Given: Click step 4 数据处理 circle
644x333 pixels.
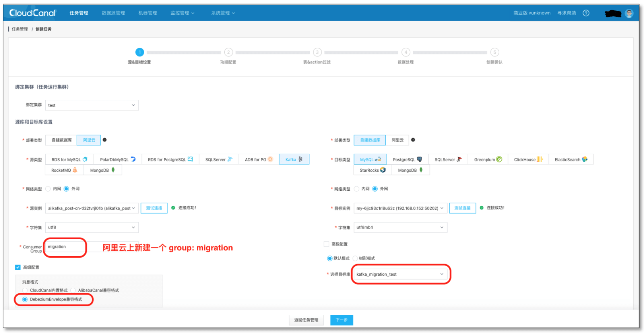Looking at the screenshot, I should point(406,52).
